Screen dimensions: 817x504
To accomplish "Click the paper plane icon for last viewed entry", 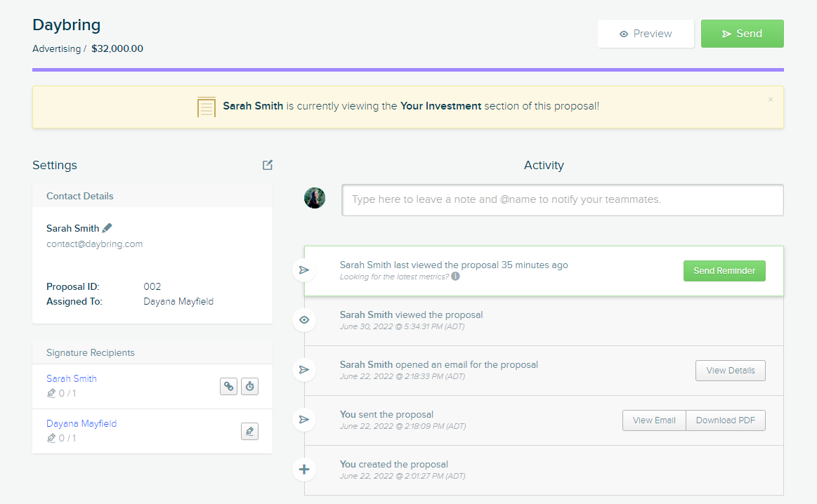I will click(x=304, y=270).
